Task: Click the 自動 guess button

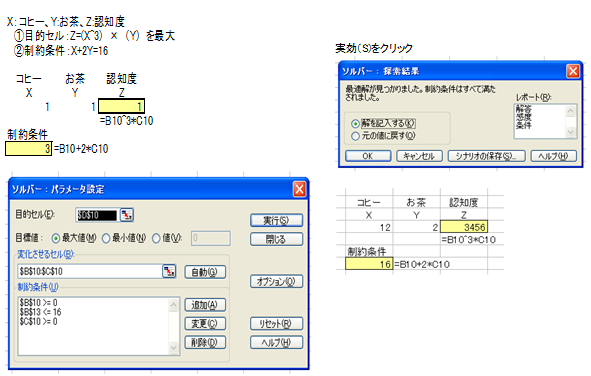Action: click(x=205, y=272)
